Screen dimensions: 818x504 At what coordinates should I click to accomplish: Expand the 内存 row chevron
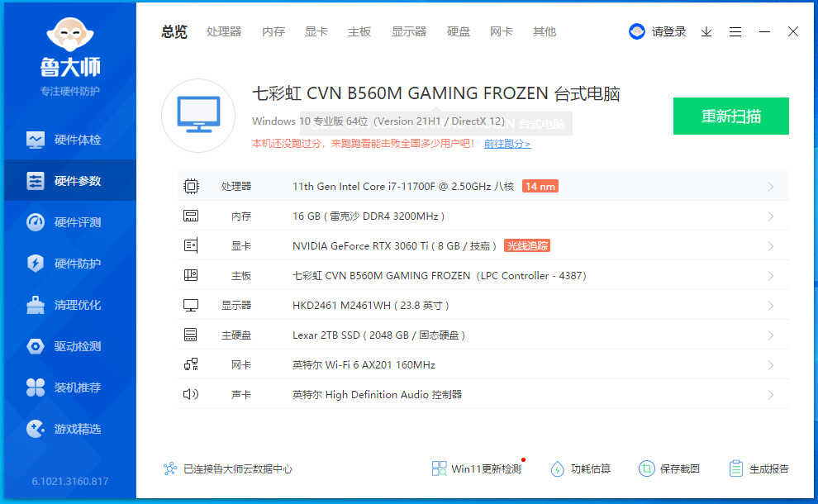771,216
